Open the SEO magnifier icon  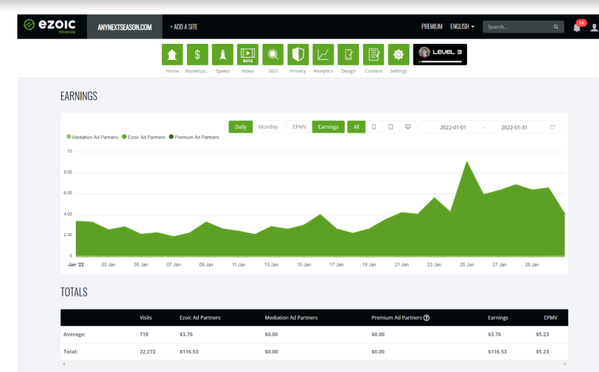coord(273,54)
